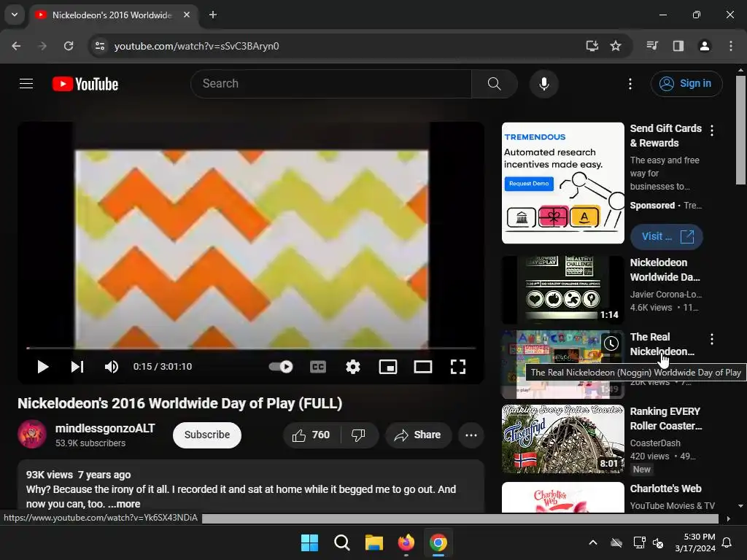Start voice search with the microphone
Image resolution: width=747 pixels, height=560 pixels.
[x=543, y=84]
